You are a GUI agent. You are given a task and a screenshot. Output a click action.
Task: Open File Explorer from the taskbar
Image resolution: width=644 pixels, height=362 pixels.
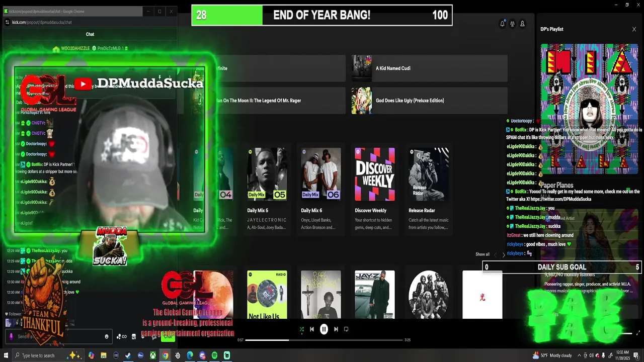click(103, 355)
